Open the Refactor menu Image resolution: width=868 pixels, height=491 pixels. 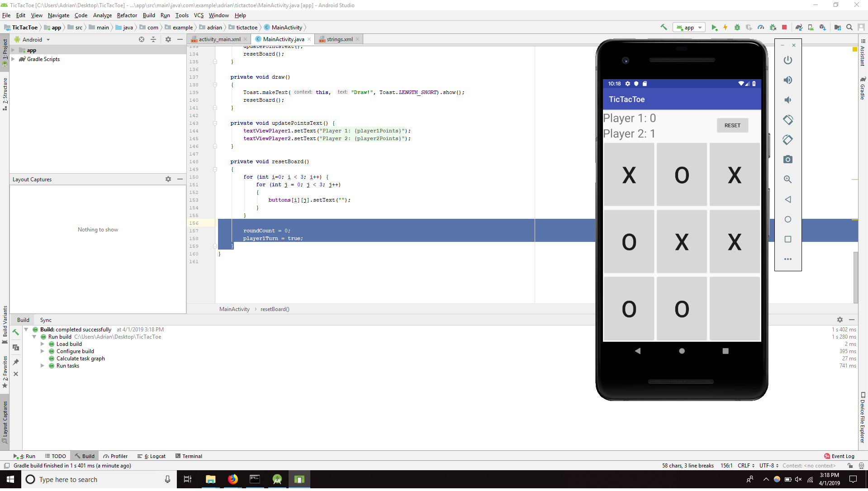point(127,15)
